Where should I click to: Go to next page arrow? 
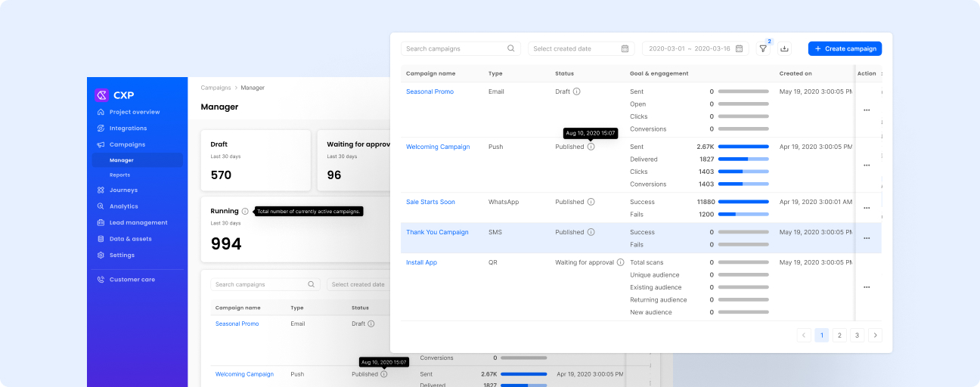pyautogui.click(x=875, y=335)
